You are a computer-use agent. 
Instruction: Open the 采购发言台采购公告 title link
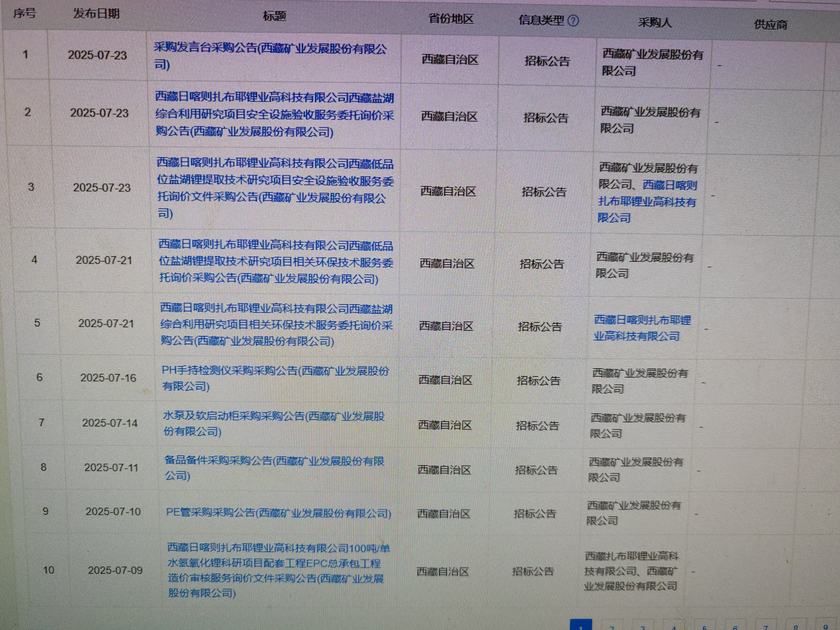[270, 56]
